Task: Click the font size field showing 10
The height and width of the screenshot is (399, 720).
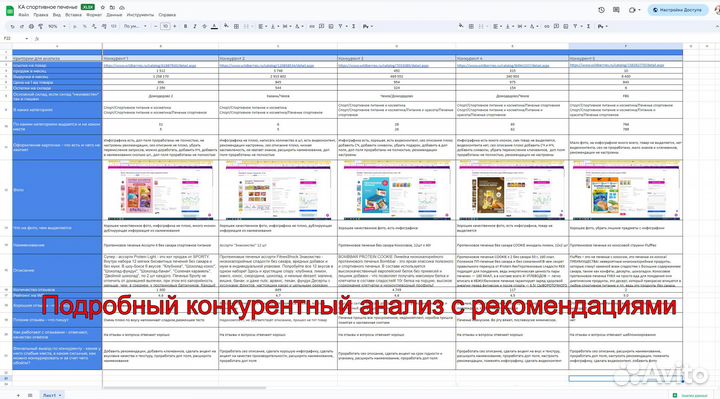Action: point(165,27)
